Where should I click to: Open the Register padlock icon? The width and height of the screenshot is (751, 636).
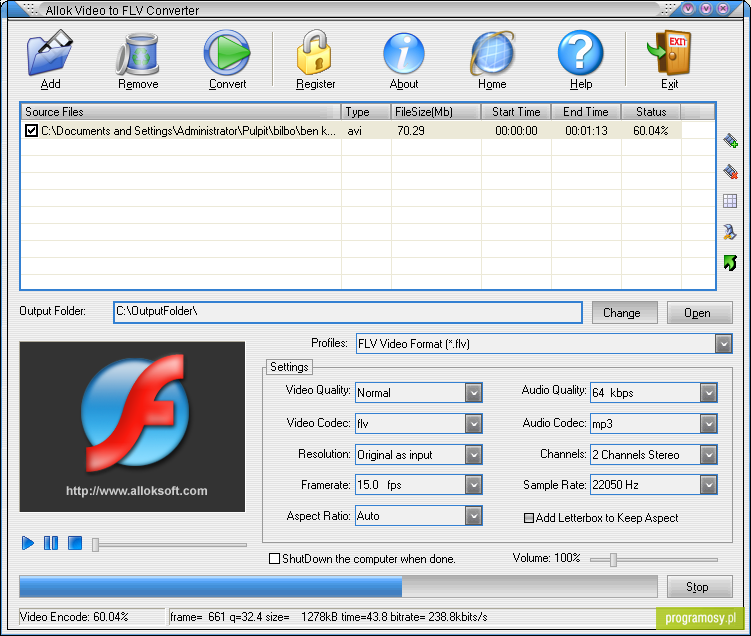point(315,53)
